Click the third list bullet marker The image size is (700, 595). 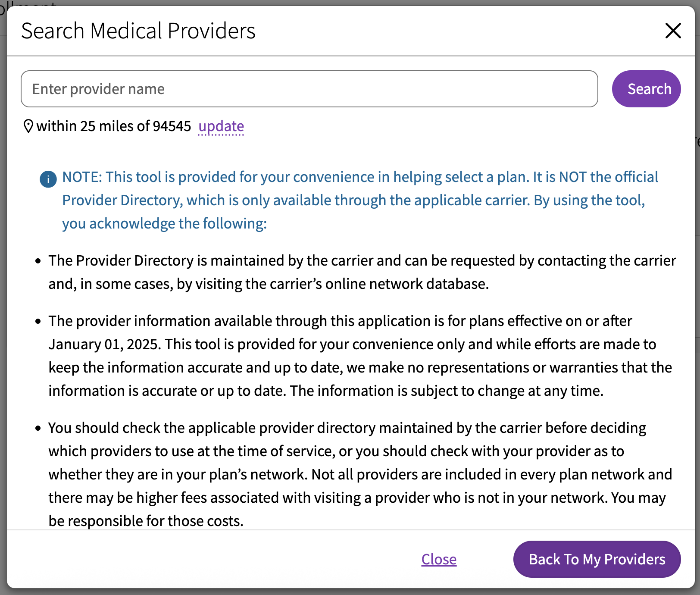[38, 428]
